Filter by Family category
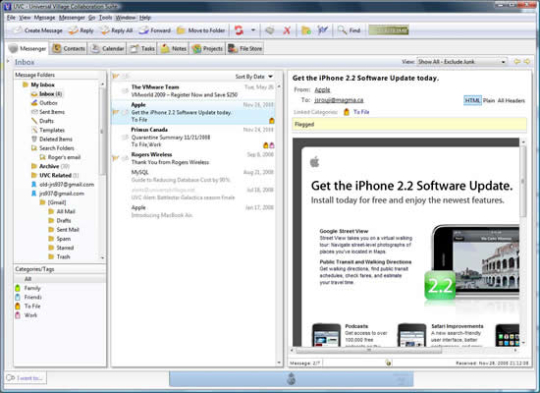 [28, 288]
